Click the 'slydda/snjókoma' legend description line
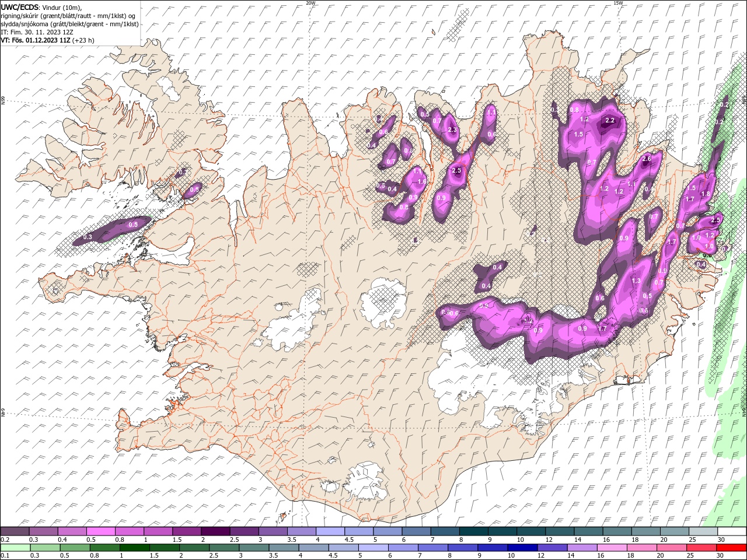This screenshot has height=560, width=747. [x=69, y=24]
